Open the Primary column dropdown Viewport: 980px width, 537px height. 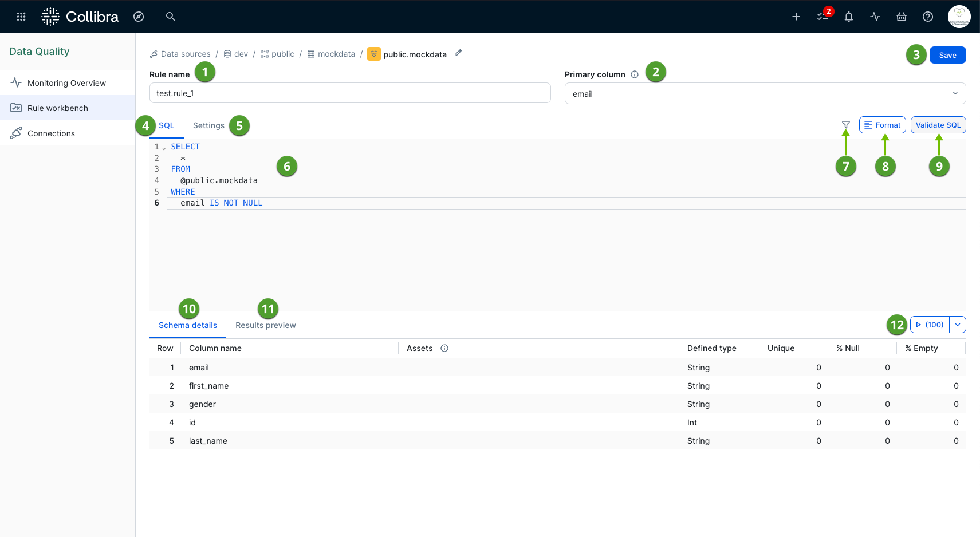[765, 93]
